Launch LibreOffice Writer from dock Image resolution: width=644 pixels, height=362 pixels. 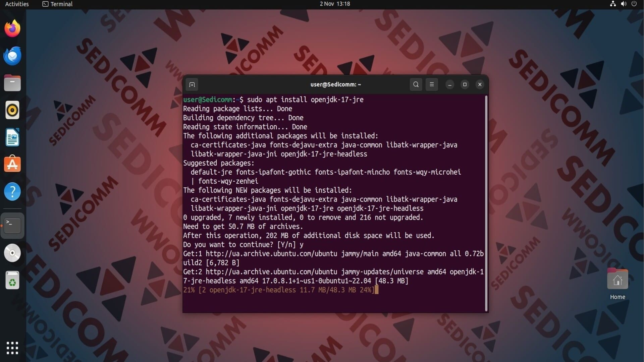coord(12,137)
